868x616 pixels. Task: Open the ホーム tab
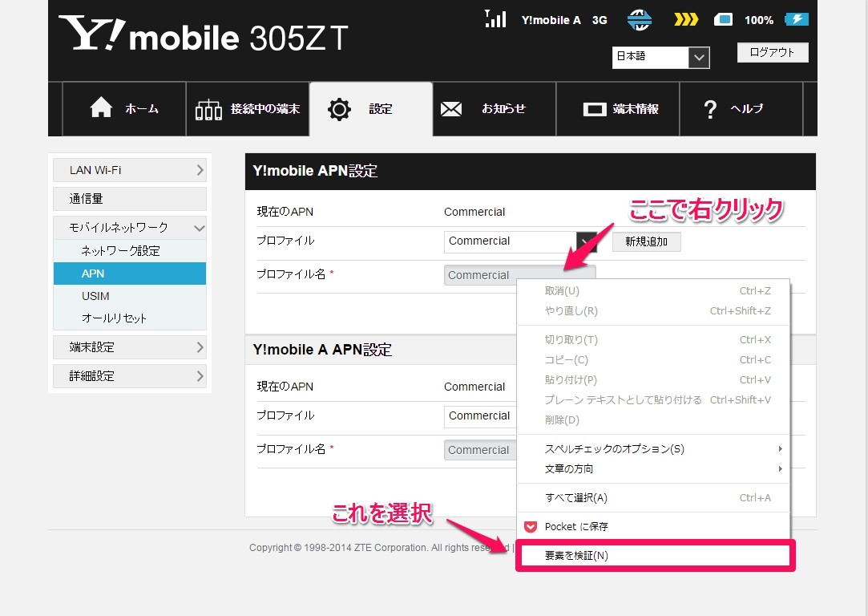124,108
